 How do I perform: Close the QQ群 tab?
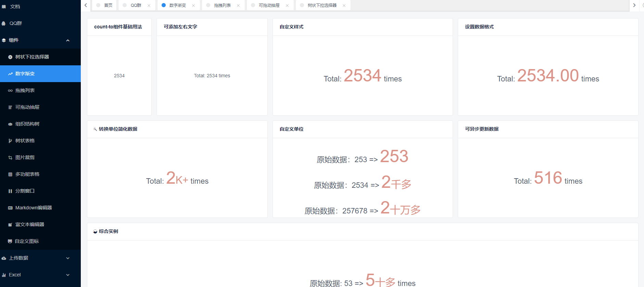(x=149, y=5)
